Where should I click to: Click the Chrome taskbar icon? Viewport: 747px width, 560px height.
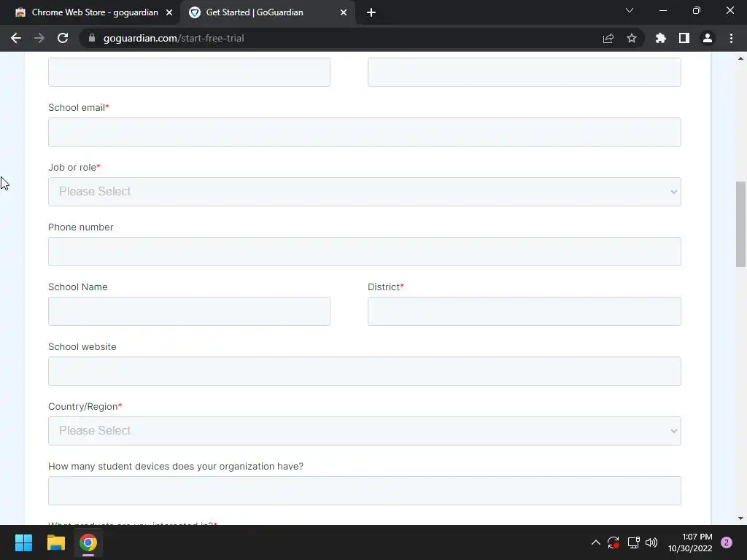coord(88,542)
